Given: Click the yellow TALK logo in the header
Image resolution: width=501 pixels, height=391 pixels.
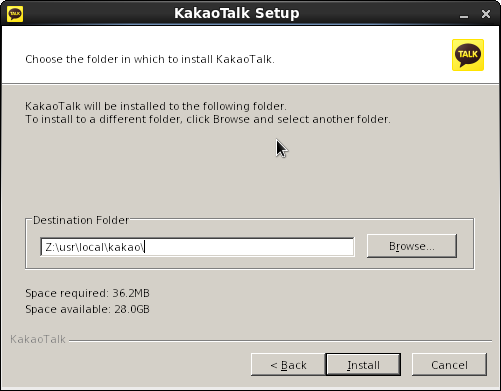Looking at the screenshot, I should point(468,55).
